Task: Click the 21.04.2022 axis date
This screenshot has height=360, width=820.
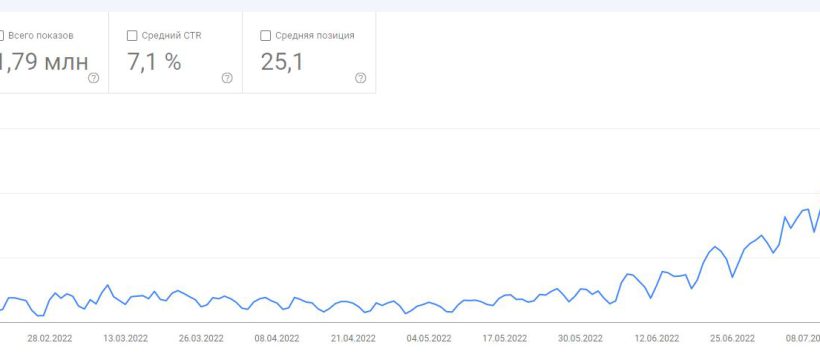Action: (353, 339)
